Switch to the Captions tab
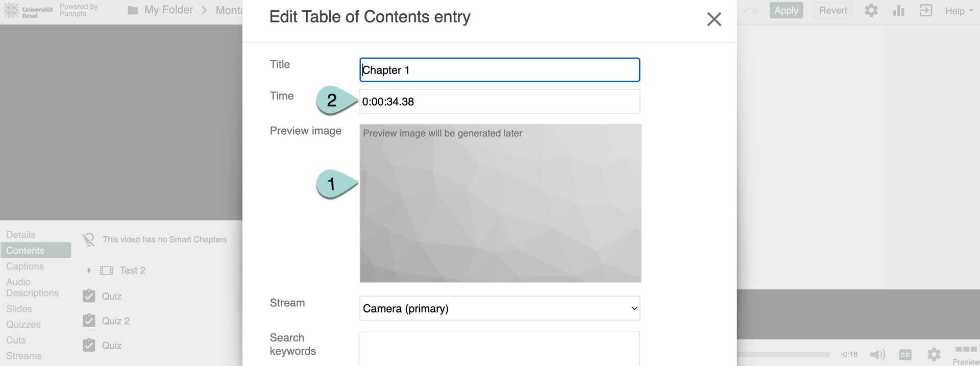 pos(25,266)
